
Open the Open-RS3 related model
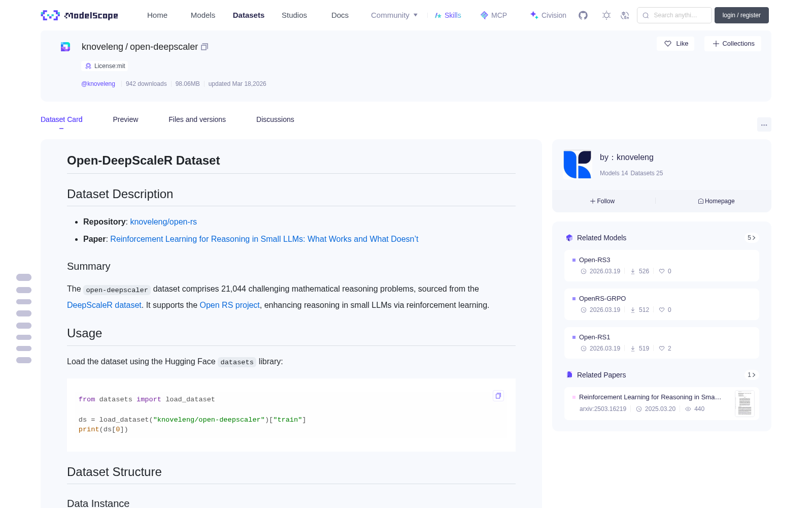(662, 266)
